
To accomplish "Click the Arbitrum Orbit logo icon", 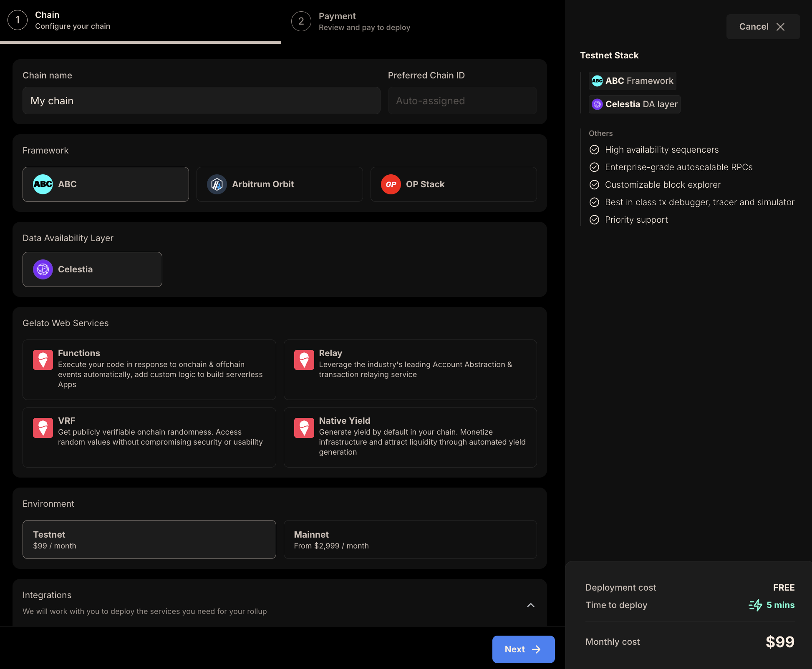I will point(217,184).
